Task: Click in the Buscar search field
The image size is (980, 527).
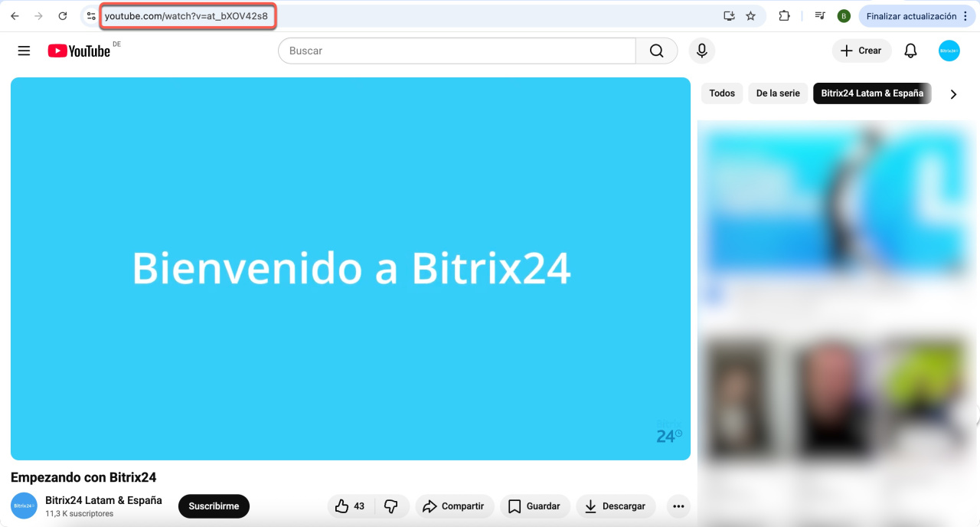Action: coord(456,51)
